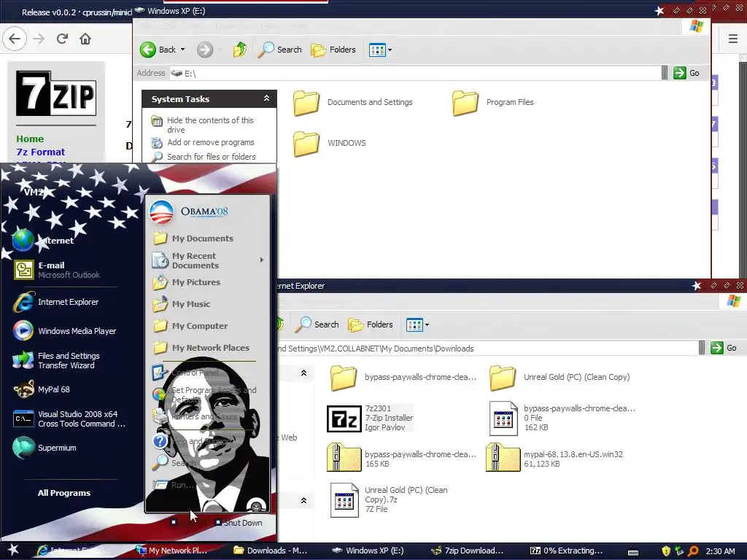
Task: Click the green Back arrow in Windows XP (E:) window
Action: (148, 50)
